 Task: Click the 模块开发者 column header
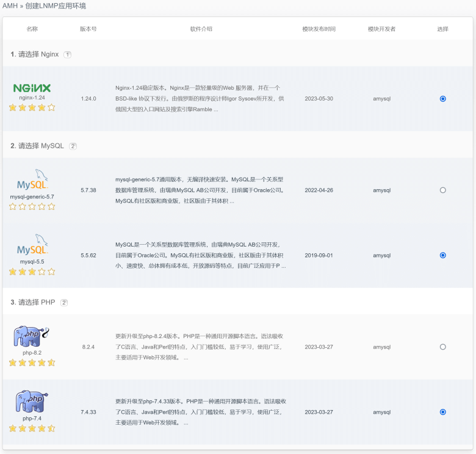point(381,29)
